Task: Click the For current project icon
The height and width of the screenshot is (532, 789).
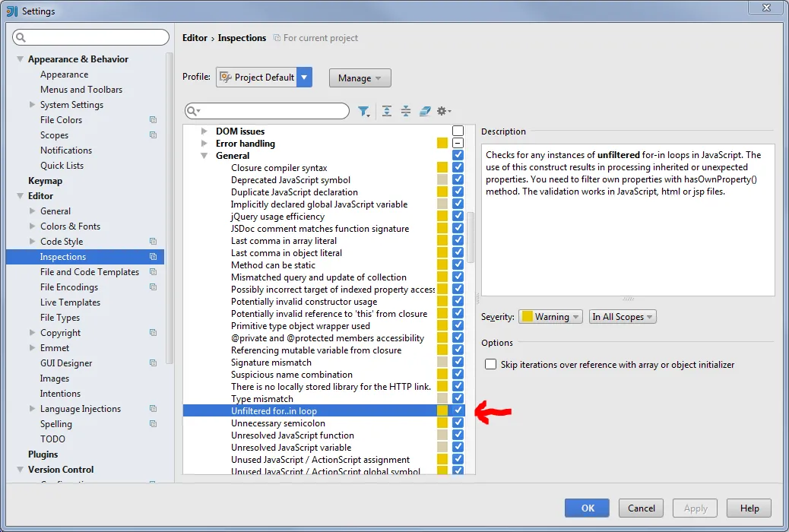Action: click(276, 38)
